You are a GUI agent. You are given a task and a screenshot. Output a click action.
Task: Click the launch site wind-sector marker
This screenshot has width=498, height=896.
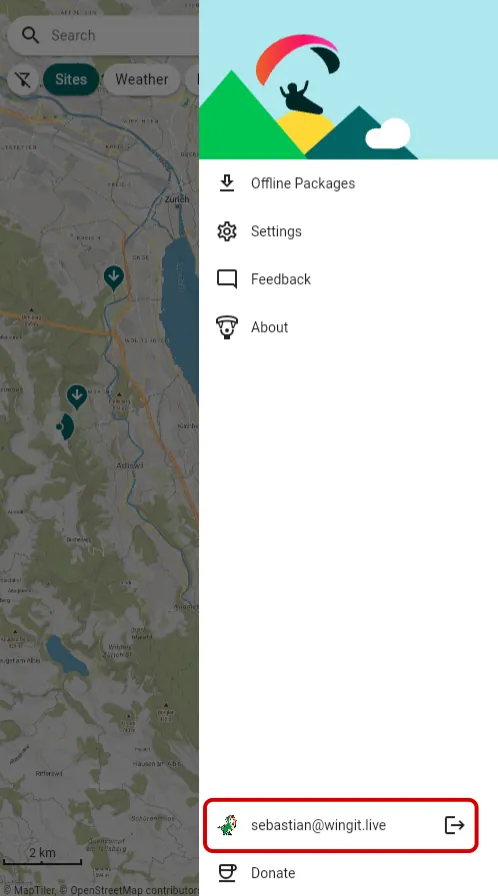(x=65, y=426)
